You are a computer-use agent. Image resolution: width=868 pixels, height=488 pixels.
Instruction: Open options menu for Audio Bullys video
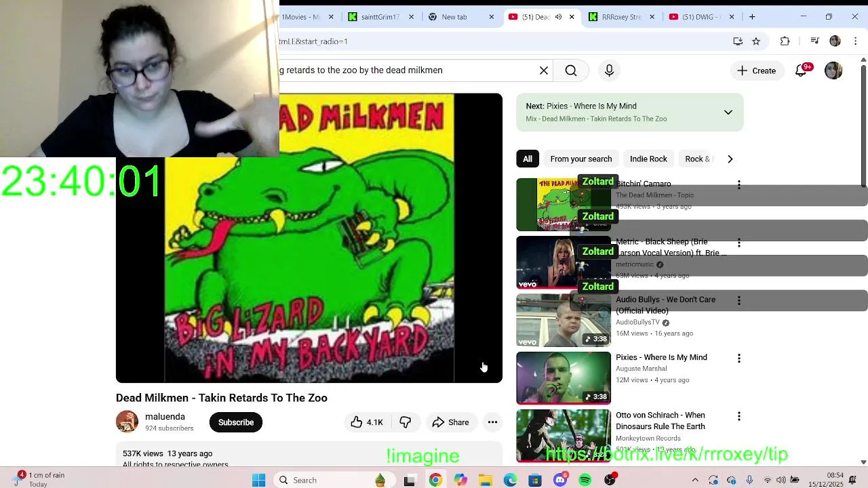click(739, 300)
